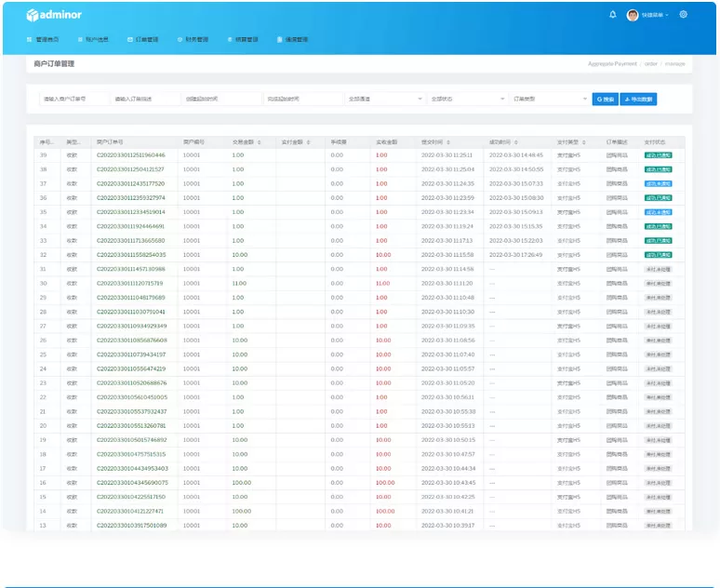This screenshot has height=588, width=720.
Task: Click the 导出数据 export button
Action: (x=639, y=99)
